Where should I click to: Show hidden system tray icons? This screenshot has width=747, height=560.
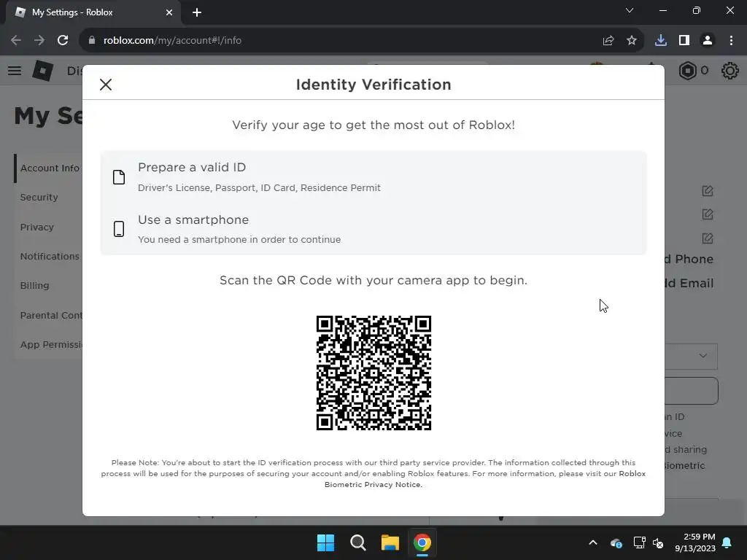coord(593,542)
